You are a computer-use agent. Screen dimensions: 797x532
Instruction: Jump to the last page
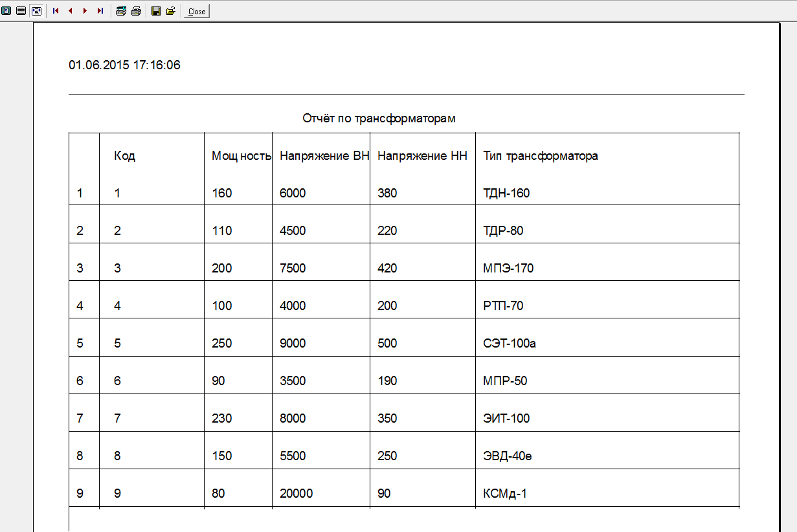[x=100, y=11]
